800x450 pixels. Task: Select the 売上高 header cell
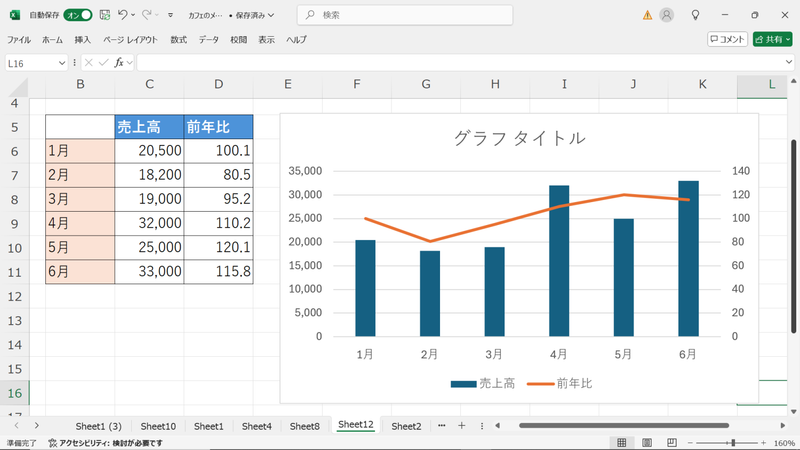[149, 127]
